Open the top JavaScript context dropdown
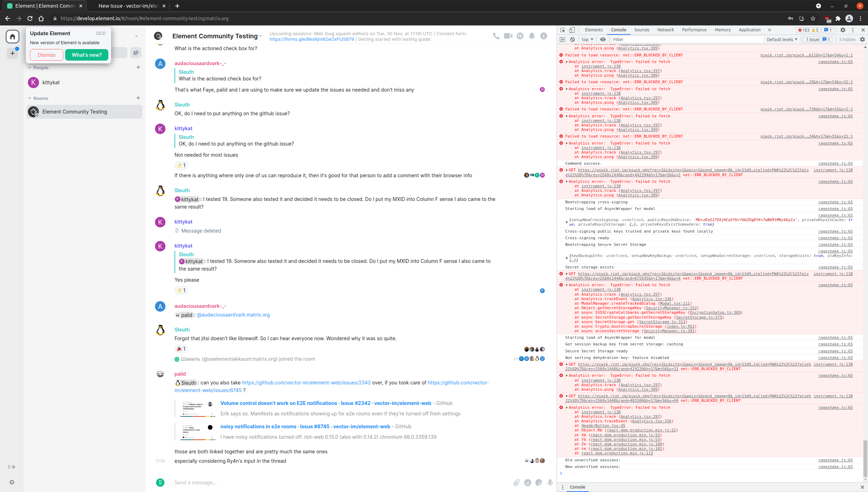 coord(587,39)
